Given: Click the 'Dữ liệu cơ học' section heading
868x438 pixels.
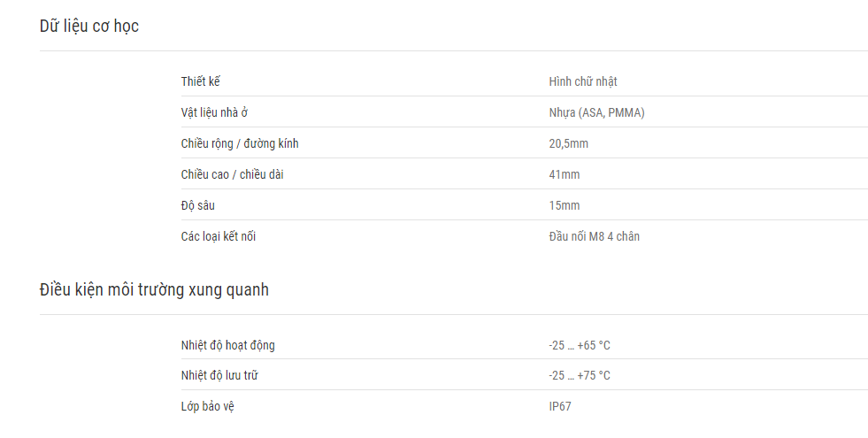Looking at the screenshot, I should pyautogui.click(x=89, y=27).
